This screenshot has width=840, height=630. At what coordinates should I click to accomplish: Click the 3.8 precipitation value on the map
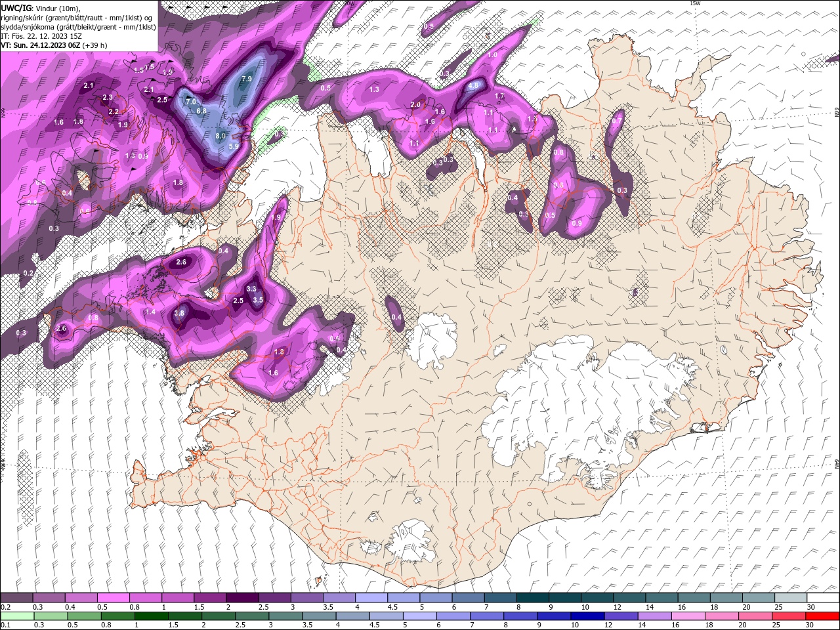[x=179, y=314]
